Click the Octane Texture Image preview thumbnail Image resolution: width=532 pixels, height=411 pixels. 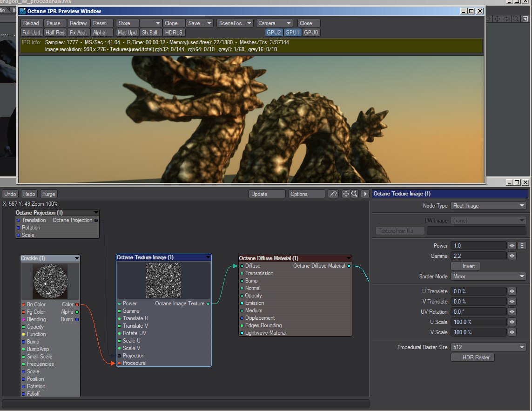[163, 280]
